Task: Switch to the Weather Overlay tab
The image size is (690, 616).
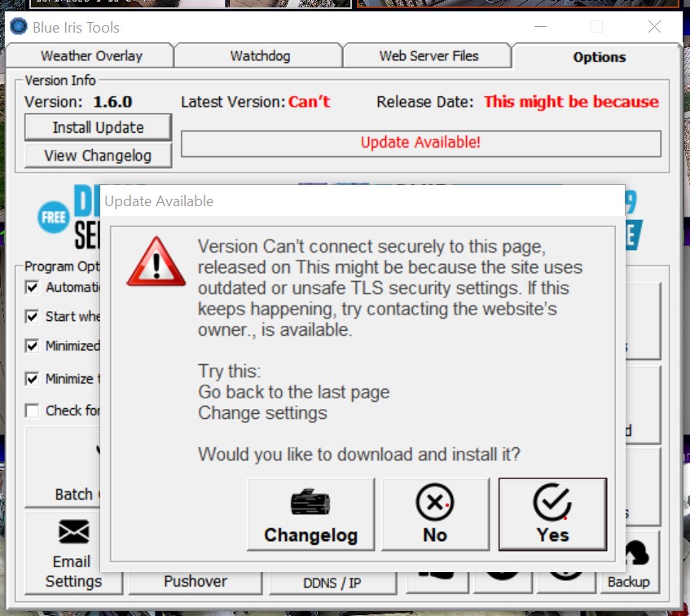Action: click(x=91, y=56)
